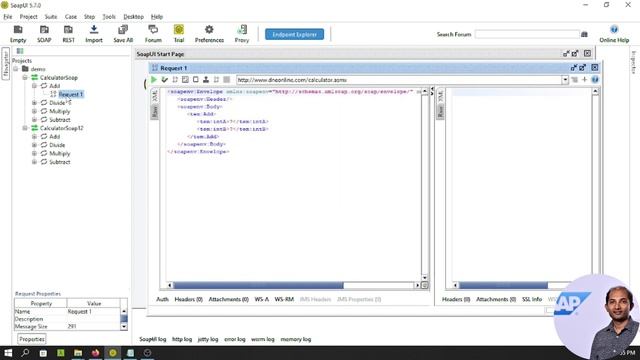Click the Import toolbar icon

click(x=94, y=34)
